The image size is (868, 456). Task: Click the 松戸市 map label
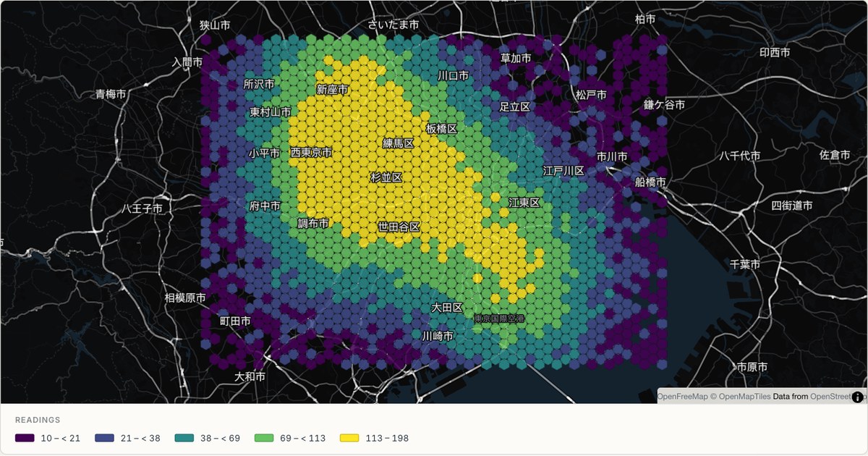[x=591, y=95]
